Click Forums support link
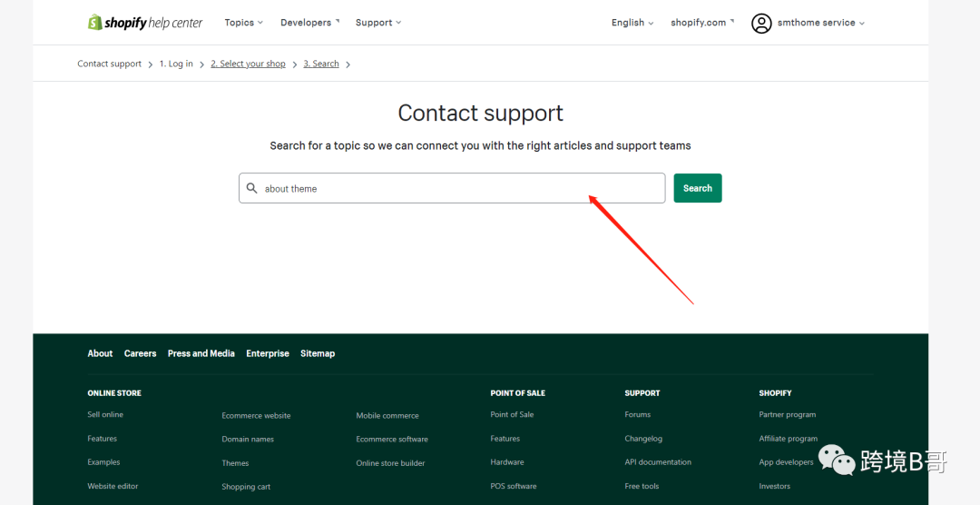 [x=638, y=414]
